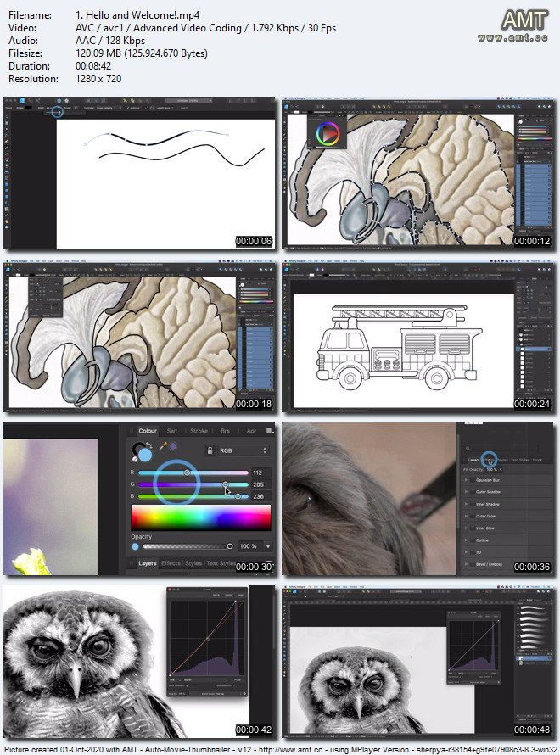
Task: Enable the Outline checkbox
Action: coord(473,540)
